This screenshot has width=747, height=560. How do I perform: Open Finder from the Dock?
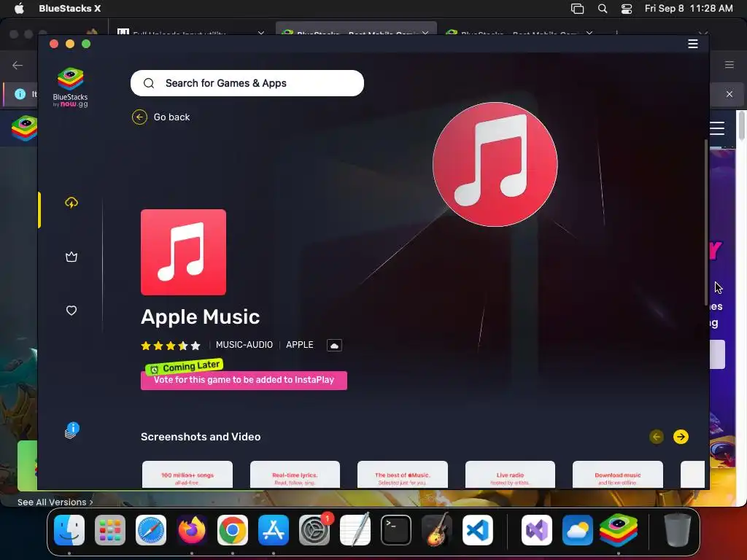click(x=69, y=530)
